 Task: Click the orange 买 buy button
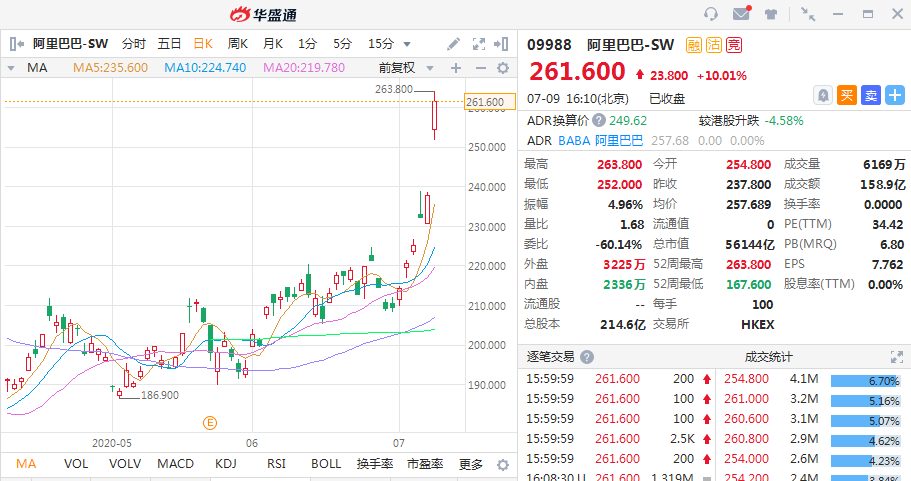pos(847,96)
